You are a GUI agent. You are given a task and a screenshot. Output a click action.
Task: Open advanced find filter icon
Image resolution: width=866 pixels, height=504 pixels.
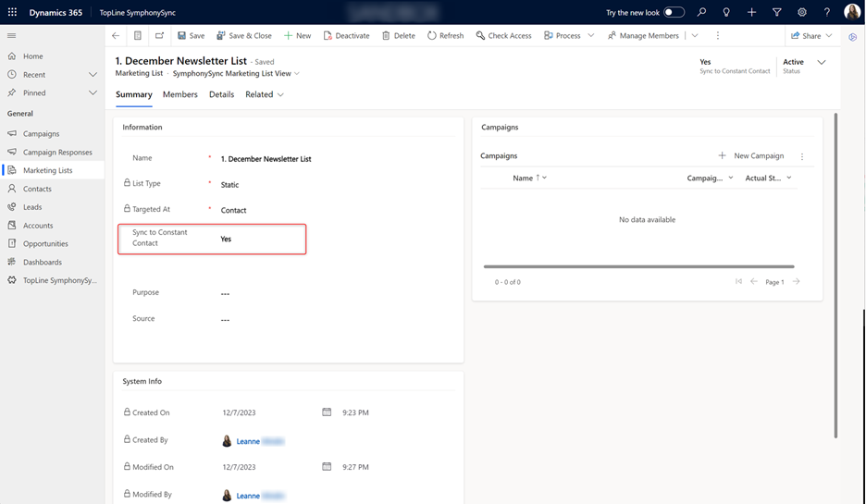click(776, 12)
